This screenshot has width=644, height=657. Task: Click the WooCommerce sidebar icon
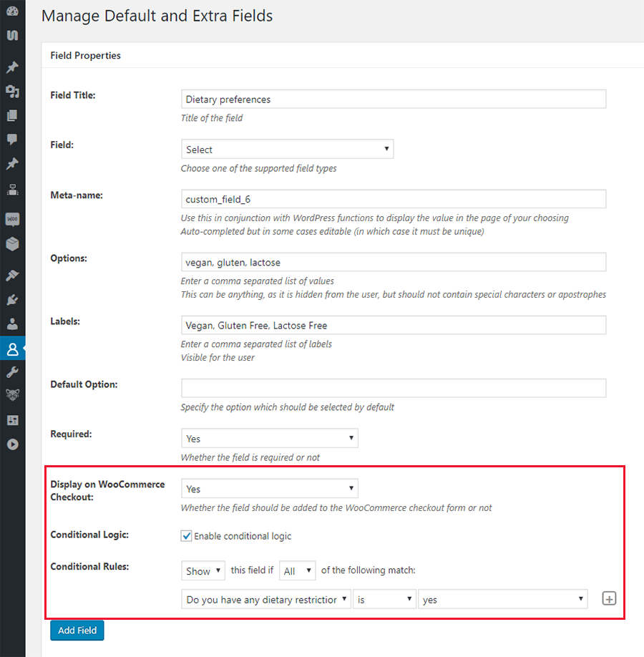(x=12, y=220)
